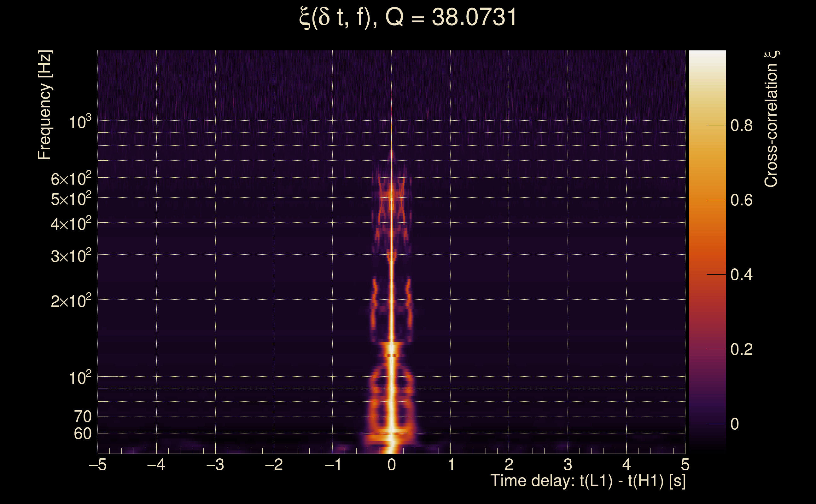Screen dimensions: 816x504
Task: Click the 3 time delay tick label
Action: (x=568, y=465)
